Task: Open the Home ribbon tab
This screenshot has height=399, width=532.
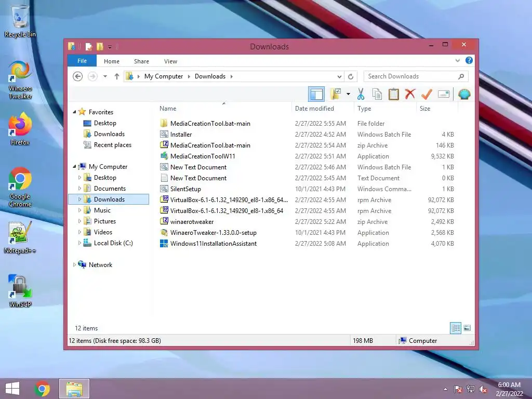Action: [x=112, y=61]
